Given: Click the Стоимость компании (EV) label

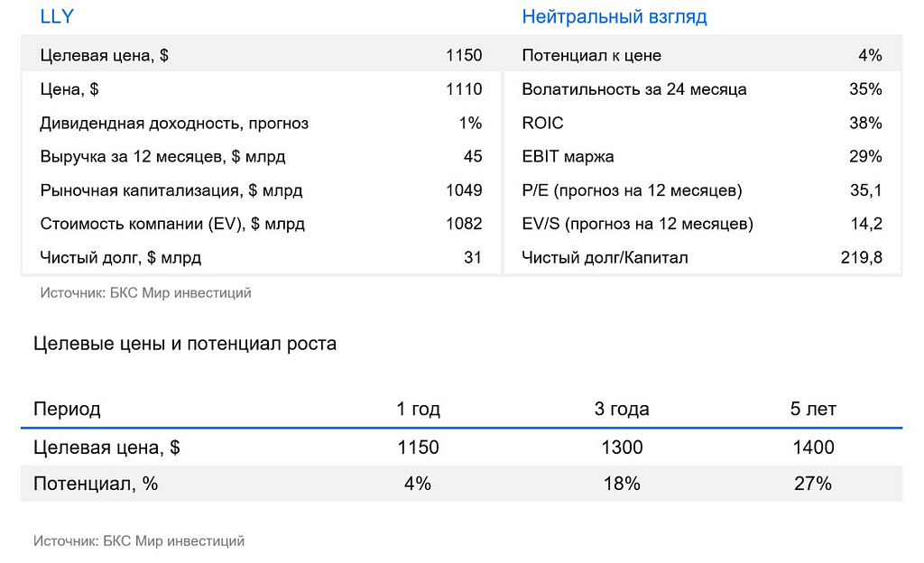Looking at the screenshot, I should pos(172,224).
